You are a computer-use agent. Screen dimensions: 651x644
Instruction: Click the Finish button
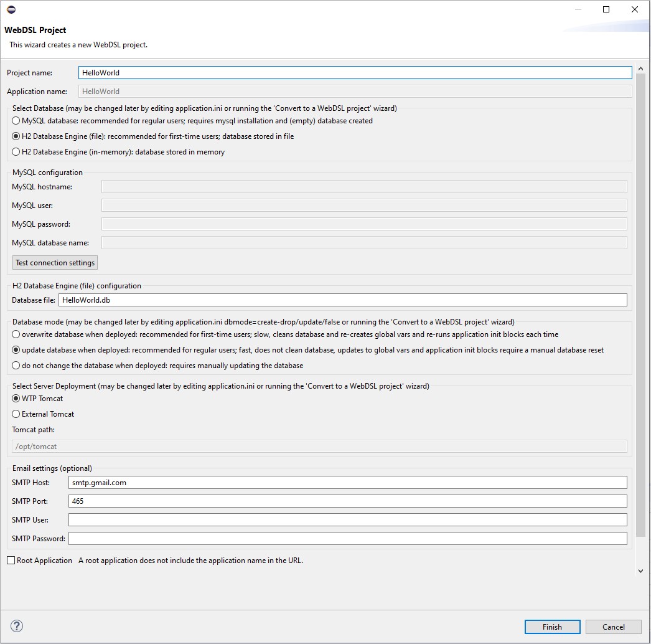point(552,627)
